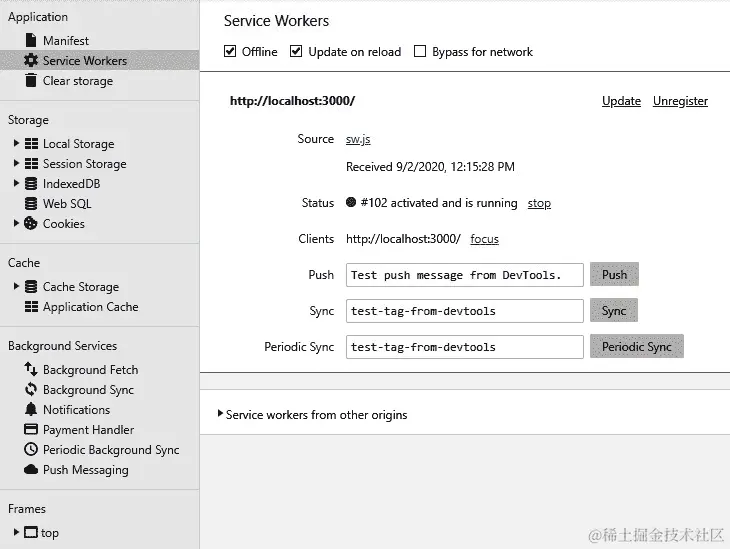This screenshot has height=549, width=730.
Task: Expand the Cookies tree node
Action: pos(16,223)
